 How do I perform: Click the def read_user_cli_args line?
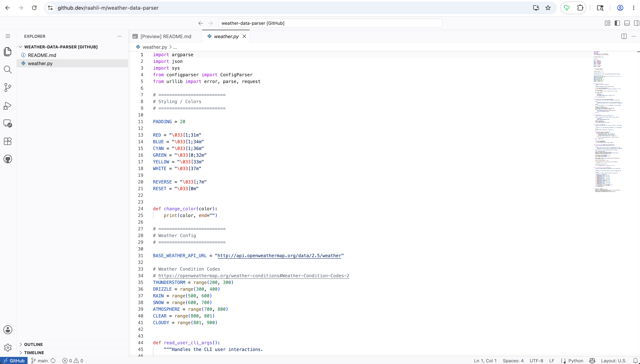(186, 343)
